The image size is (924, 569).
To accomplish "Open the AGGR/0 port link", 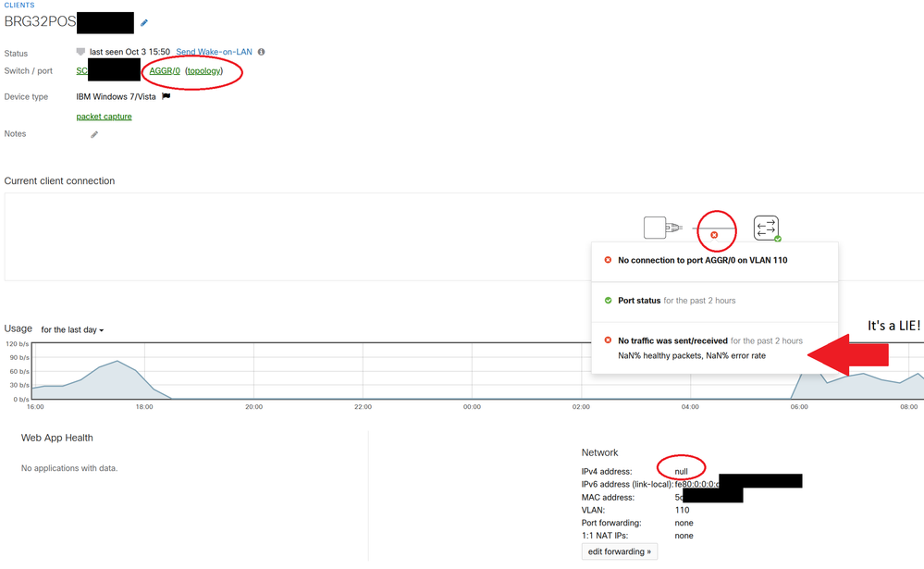I will click(165, 71).
